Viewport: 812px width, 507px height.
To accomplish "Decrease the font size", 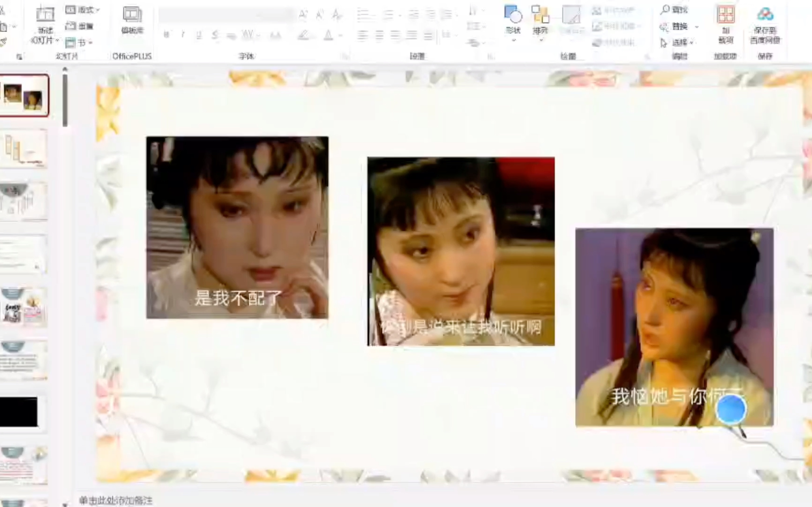I will [x=320, y=14].
